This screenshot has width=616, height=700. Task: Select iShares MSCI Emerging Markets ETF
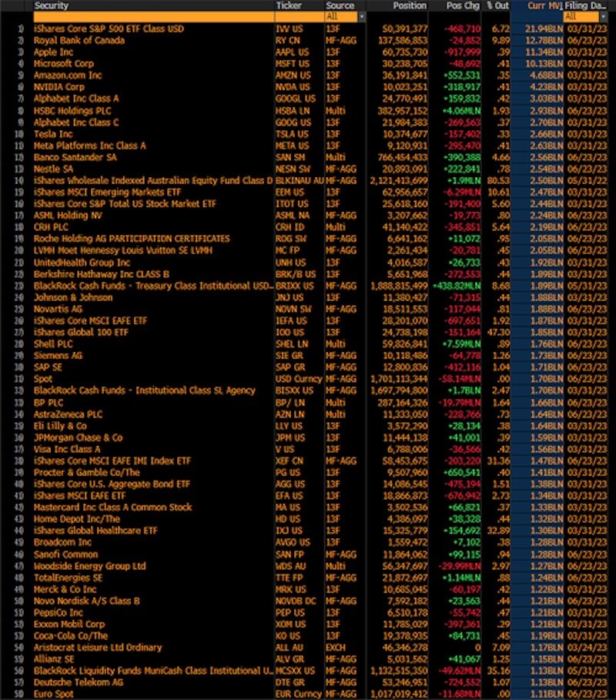107,192
